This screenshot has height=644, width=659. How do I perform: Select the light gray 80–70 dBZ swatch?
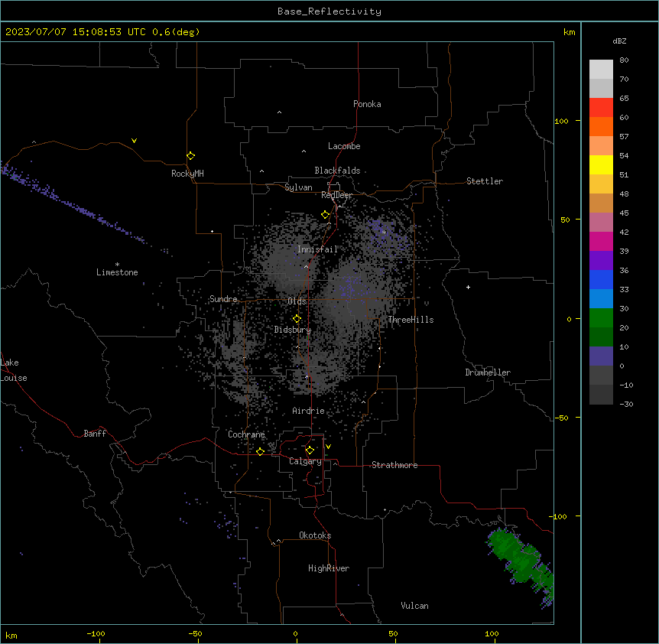point(601,69)
